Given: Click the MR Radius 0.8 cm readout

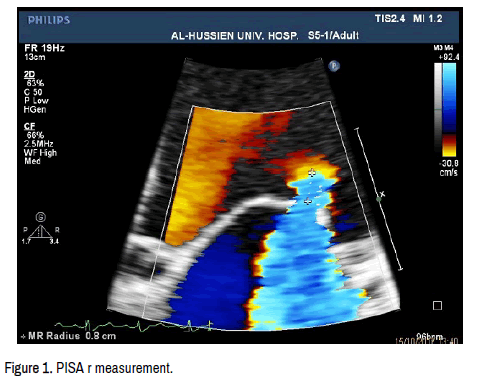Looking at the screenshot, I should click(x=68, y=336).
